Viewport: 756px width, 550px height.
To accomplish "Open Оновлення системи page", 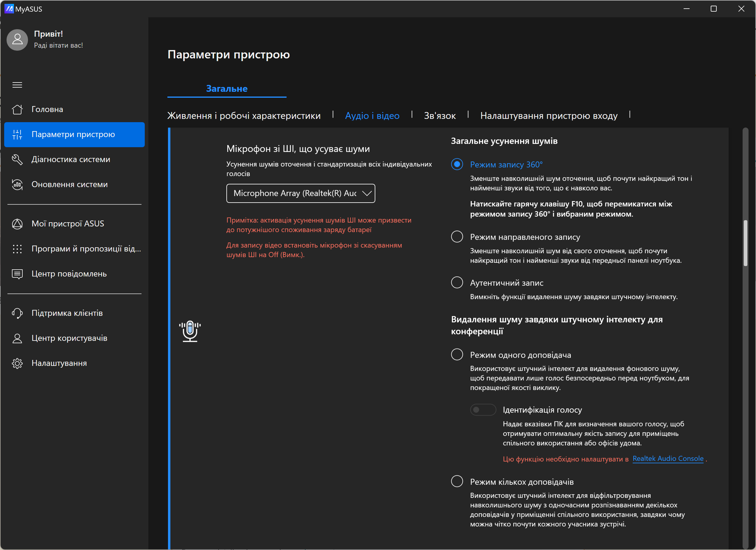I will (x=74, y=184).
